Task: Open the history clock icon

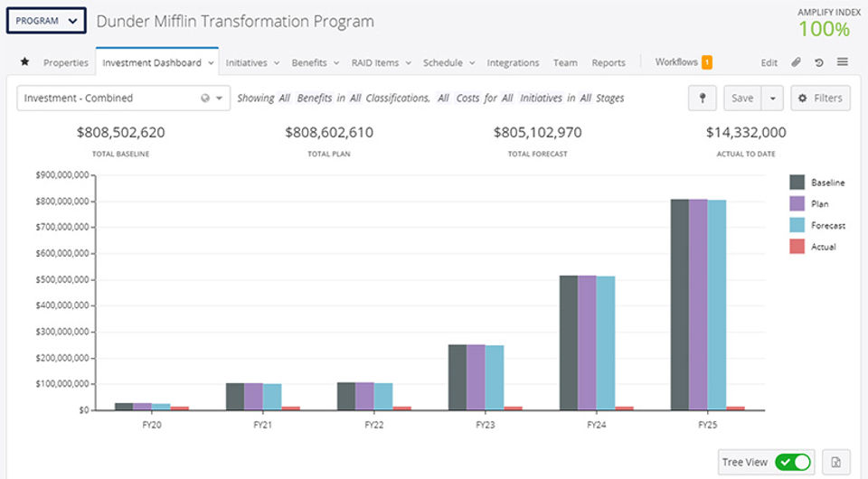Action: (x=819, y=62)
